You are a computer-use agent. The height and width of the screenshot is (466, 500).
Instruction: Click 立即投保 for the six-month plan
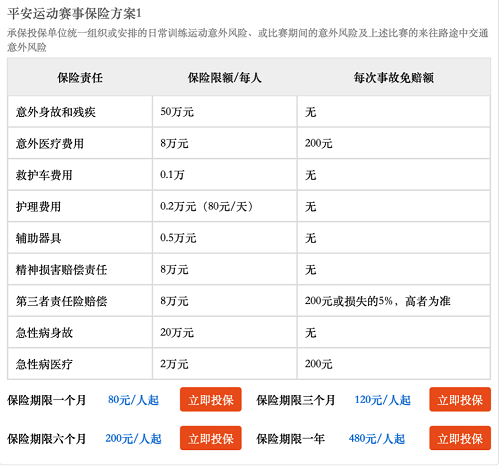click(x=211, y=438)
